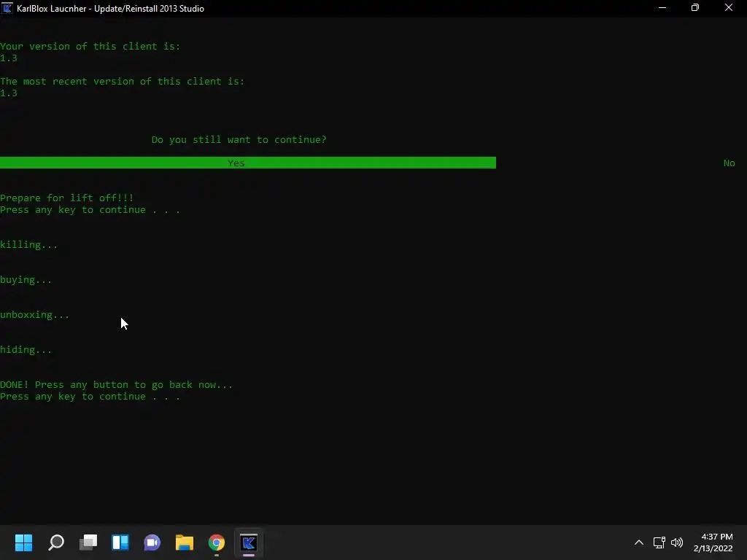Open the Windows Start menu
This screenshot has width=747, height=560.
point(23,542)
